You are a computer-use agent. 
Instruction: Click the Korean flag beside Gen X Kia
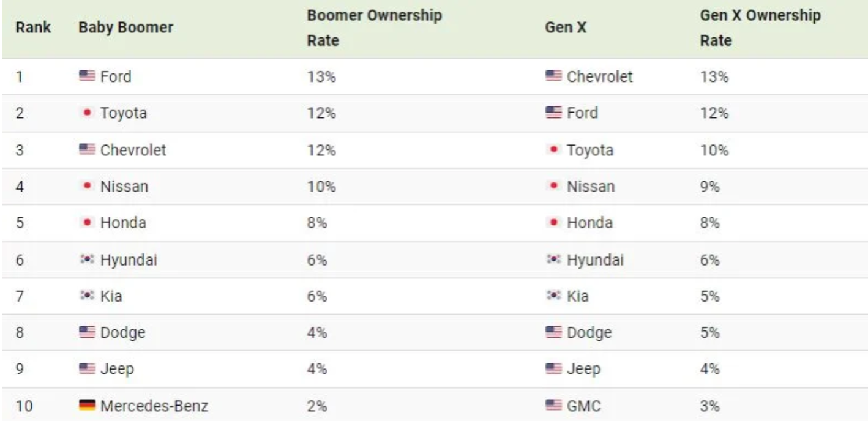click(553, 296)
